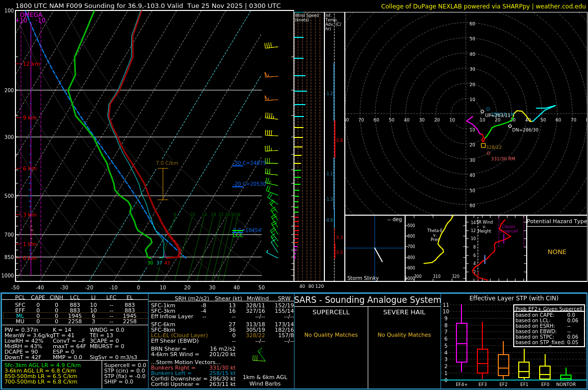This screenshot has height=390, width=588.
Task: Click the 'based on STP_fixed: 0.05' line
Action: 547,342
